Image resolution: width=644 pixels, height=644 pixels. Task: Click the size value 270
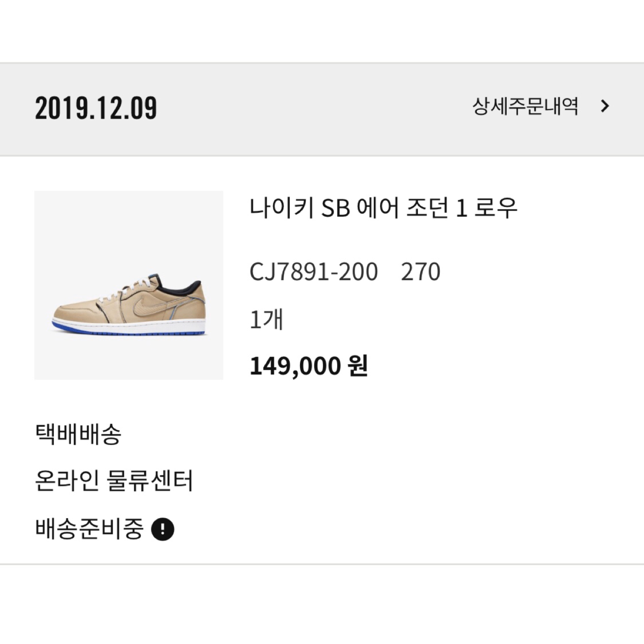pyautogui.click(x=420, y=272)
